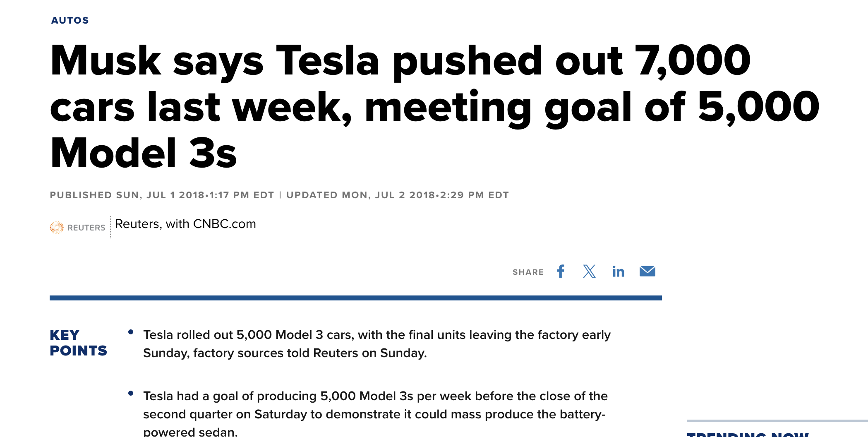Click the published Jul 1 2018 timestamp
Image resolution: width=868 pixels, height=437 pixels.
pos(162,195)
